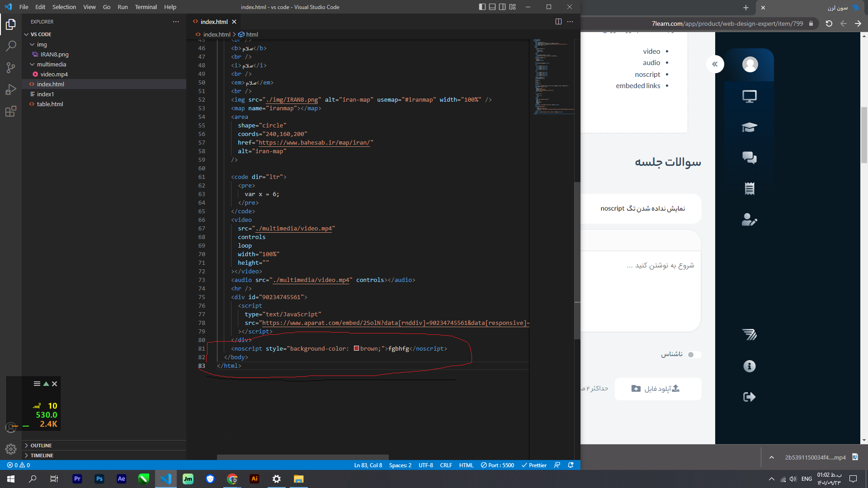Toggle Secondary Side Bar layout icon

pos(502,7)
